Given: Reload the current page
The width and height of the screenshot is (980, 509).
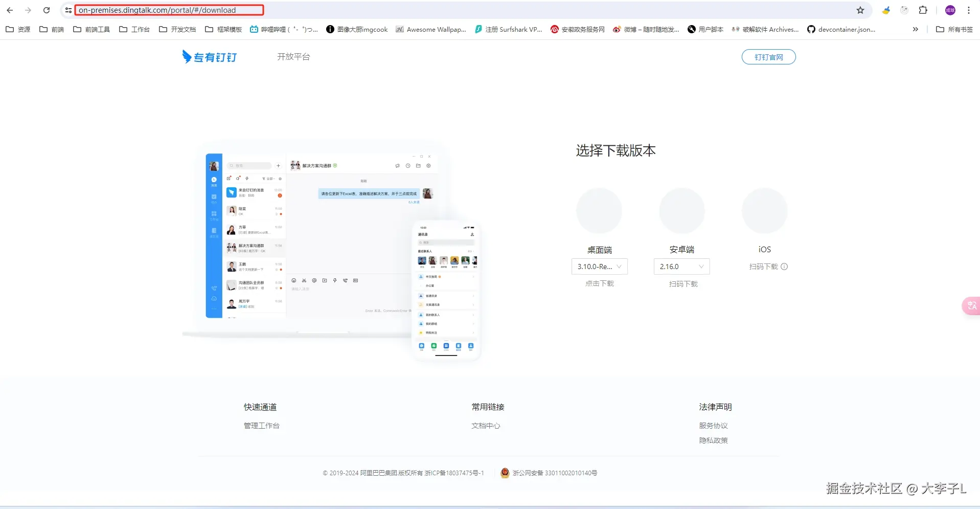Looking at the screenshot, I should (47, 10).
